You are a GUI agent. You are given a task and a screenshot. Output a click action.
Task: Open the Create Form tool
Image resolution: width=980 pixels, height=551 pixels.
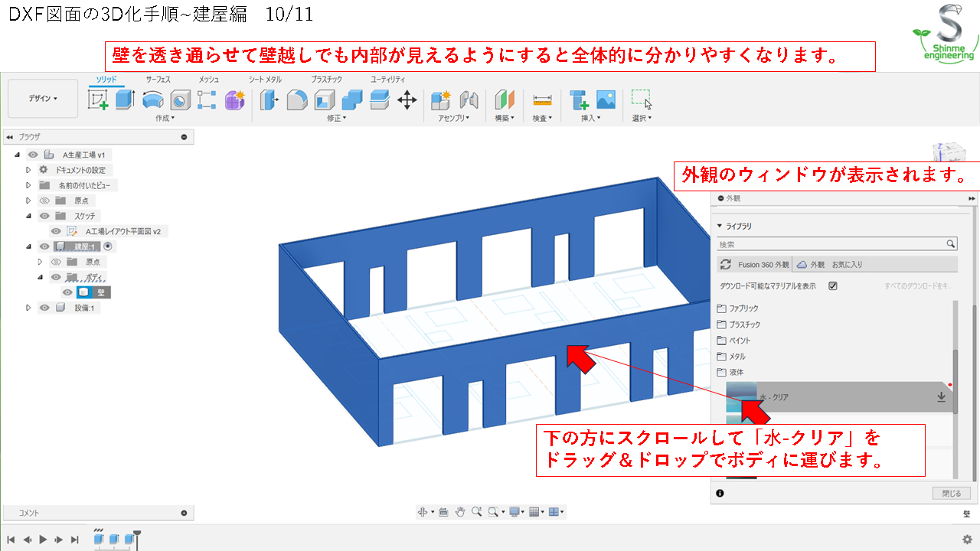(234, 100)
